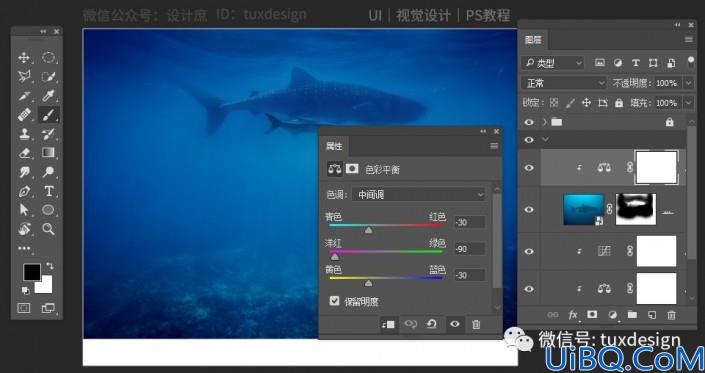Toggle adjustment visibility in Properties footer
This screenshot has height=373, width=705.
pyautogui.click(x=455, y=324)
